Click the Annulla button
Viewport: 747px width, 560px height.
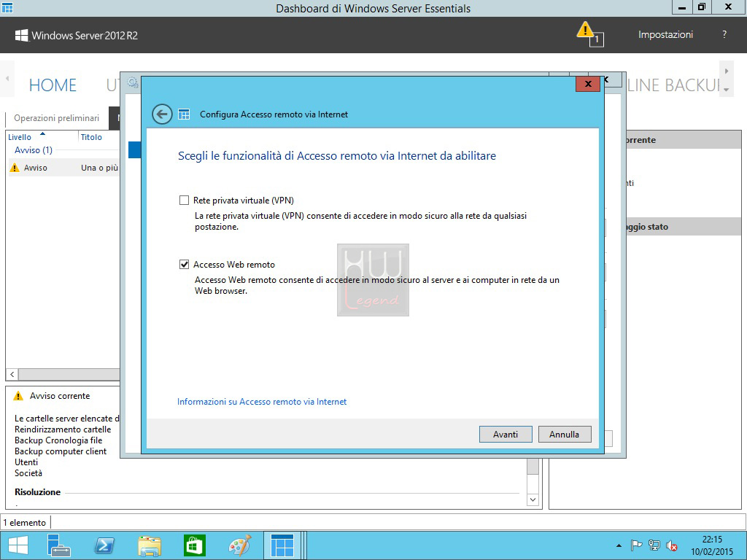click(x=565, y=435)
